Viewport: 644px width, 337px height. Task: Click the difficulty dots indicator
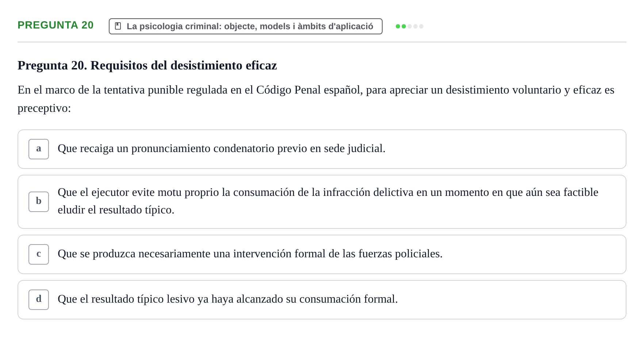409,26
